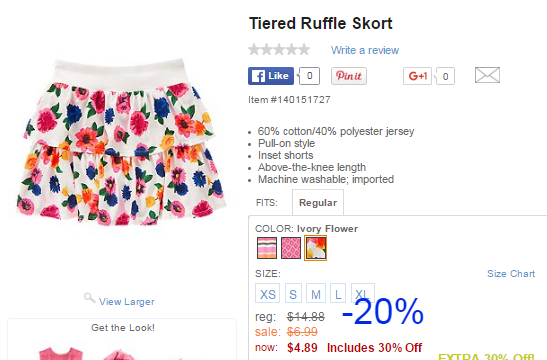Image resolution: width=547 pixels, height=360 pixels.
Task: Pick size L
Action: 338,293
